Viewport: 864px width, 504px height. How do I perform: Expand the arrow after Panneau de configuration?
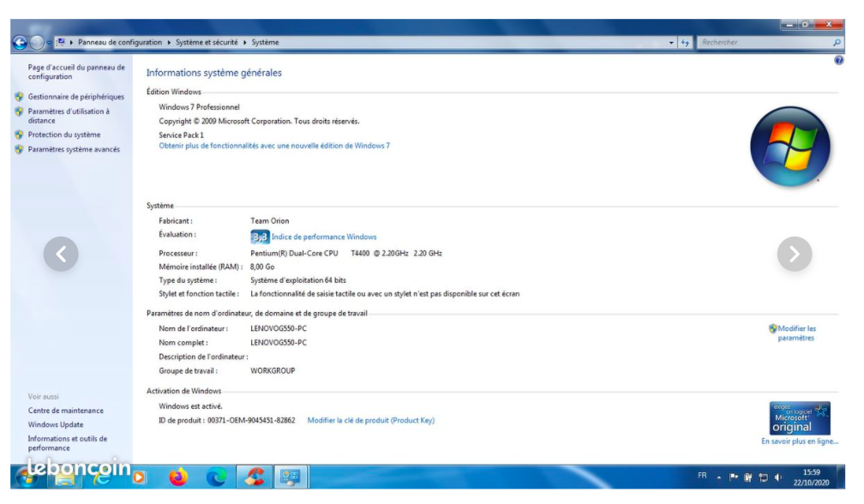click(169, 42)
